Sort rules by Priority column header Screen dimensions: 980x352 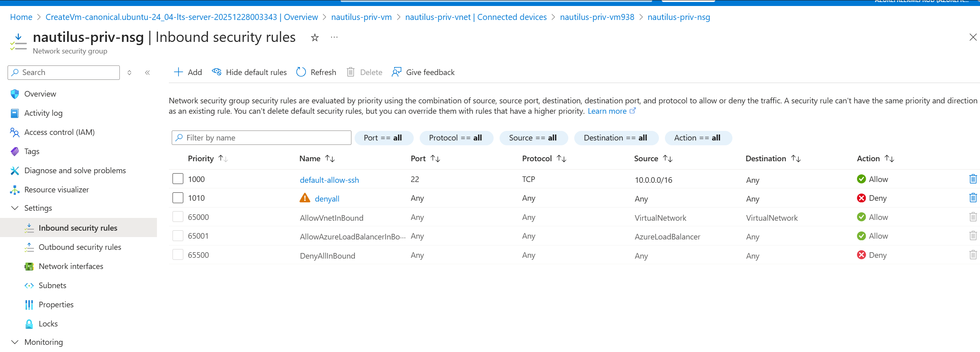[x=201, y=159]
